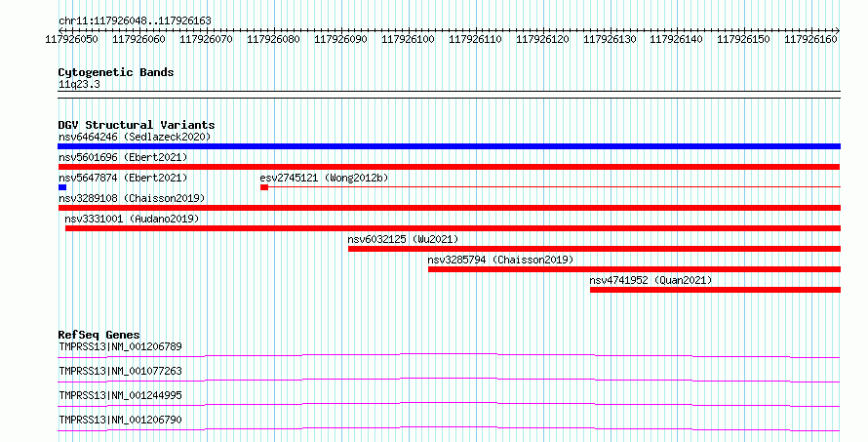The image size is (868, 442).
Task: Click the chr11:117926048..117926163 region label
Action: 135,20
